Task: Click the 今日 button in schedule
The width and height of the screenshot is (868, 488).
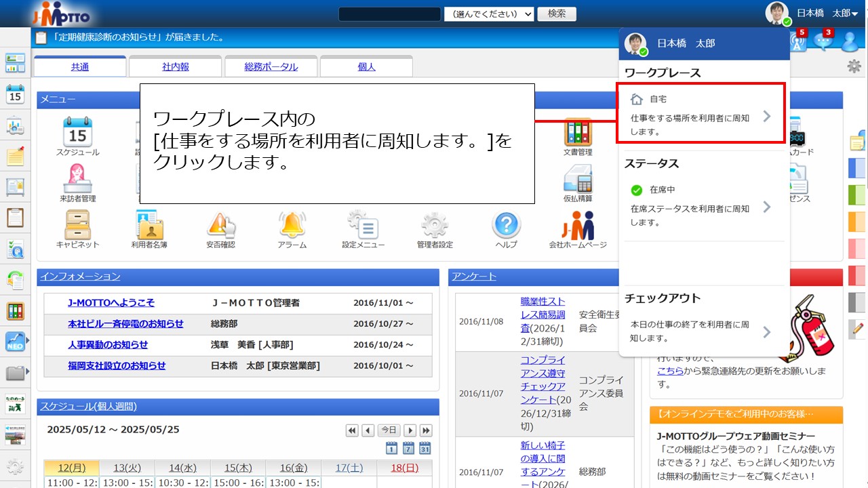Action: 389,430
